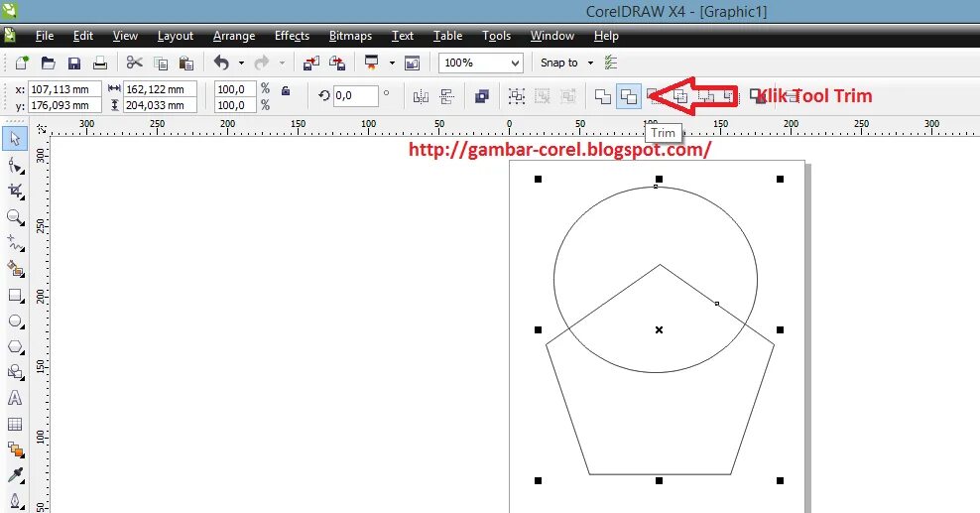Click the Mirror vertically button

(447, 96)
